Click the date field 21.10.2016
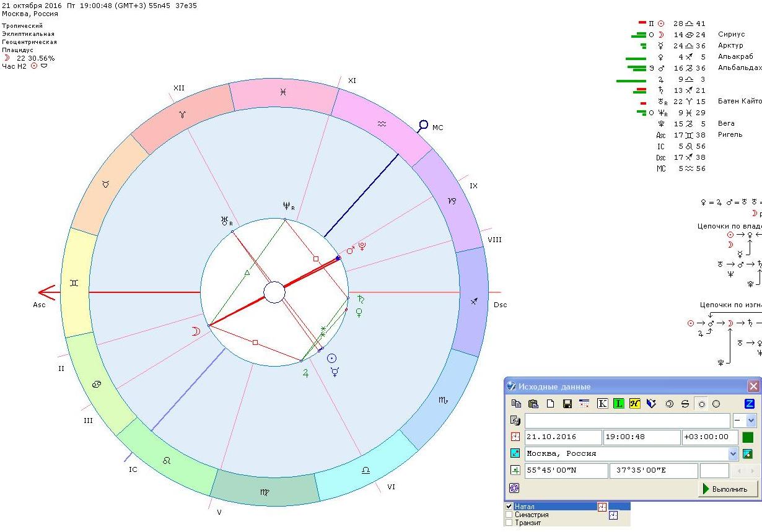This screenshot has height=532, width=762. [x=563, y=437]
